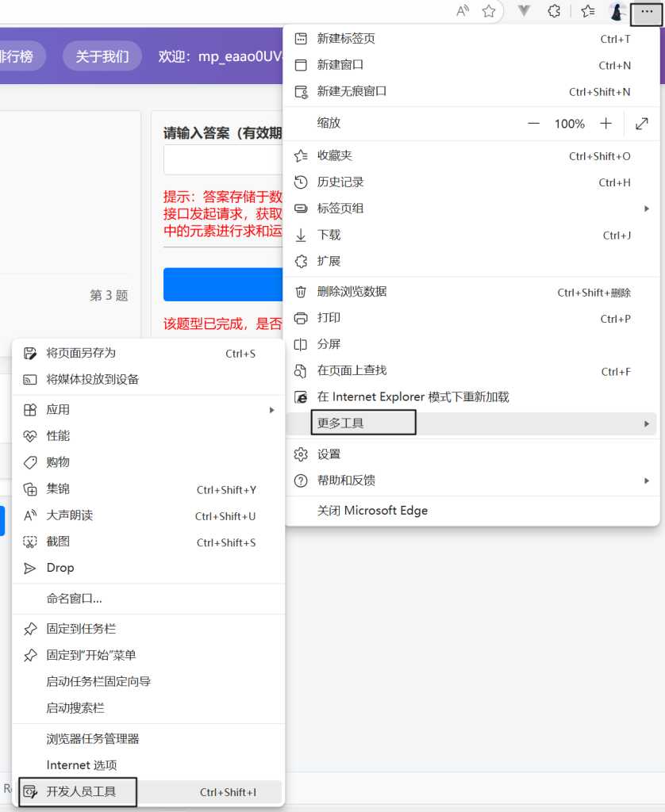The height and width of the screenshot is (812, 665).
Task: Expand the 帮助和反馈 submenu
Action: coord(471,481)
